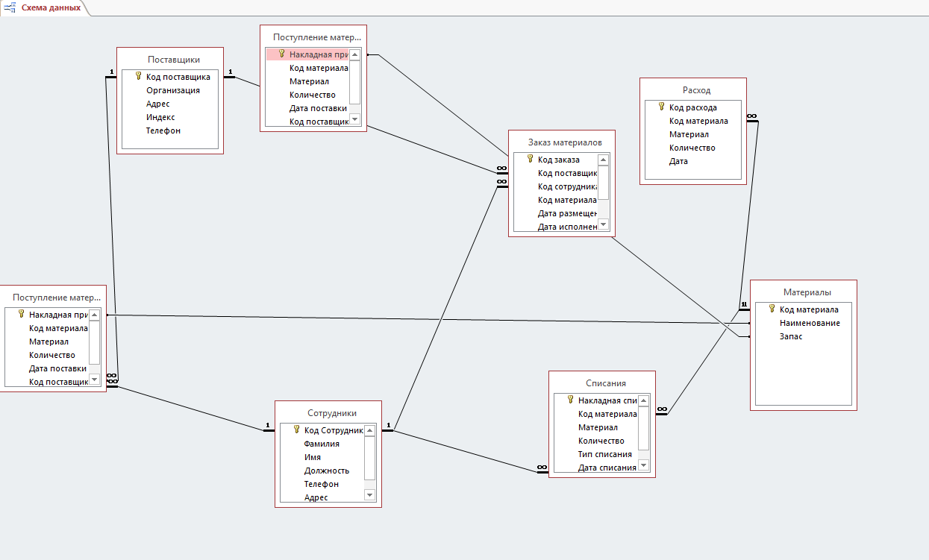Click scroll up arrow in Сотрудники table
Screen dimensions: 929x560
tap(369, 430)
